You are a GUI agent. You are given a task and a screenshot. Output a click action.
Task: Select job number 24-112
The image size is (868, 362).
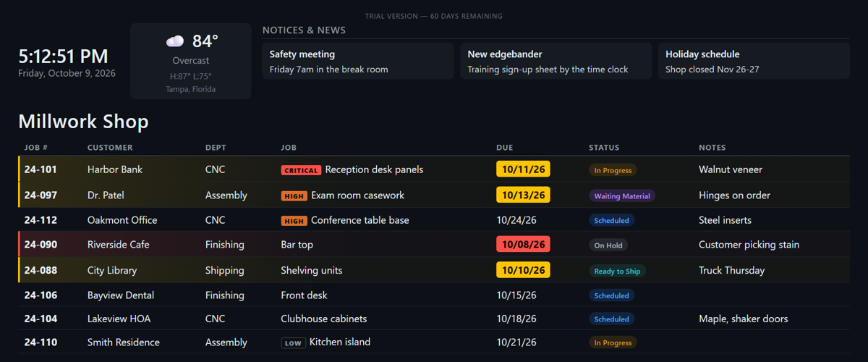[x=41, y=220]
